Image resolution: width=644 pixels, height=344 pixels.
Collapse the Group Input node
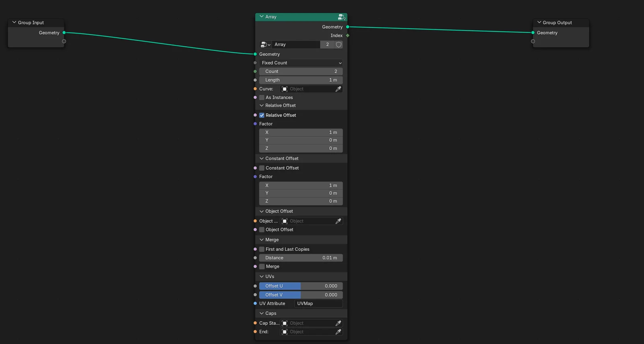click(x=14, y=23)
